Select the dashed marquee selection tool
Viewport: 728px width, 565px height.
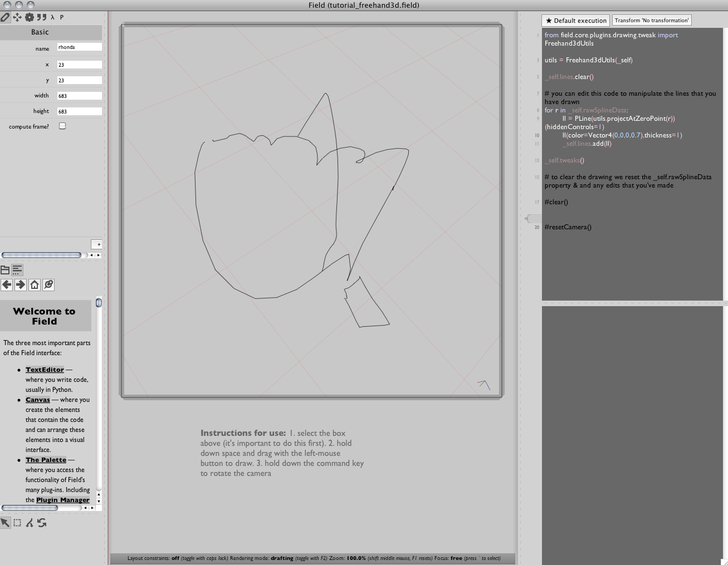[17, 523]
